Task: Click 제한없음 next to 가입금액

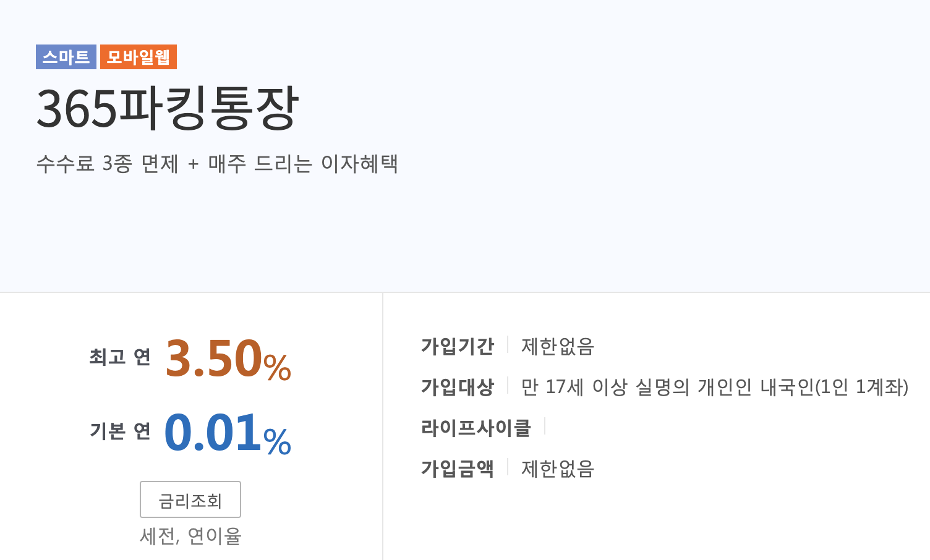Action: pos(556,469)
